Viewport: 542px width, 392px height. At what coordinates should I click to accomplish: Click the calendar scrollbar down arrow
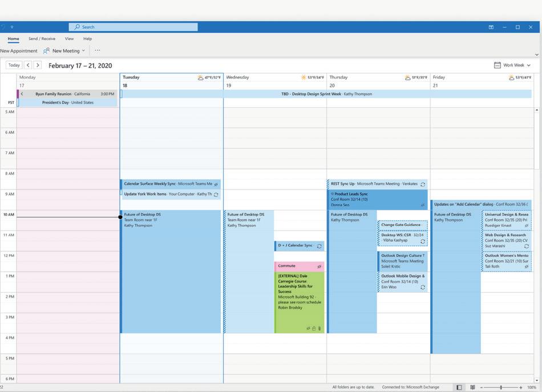tap(536, 380)
